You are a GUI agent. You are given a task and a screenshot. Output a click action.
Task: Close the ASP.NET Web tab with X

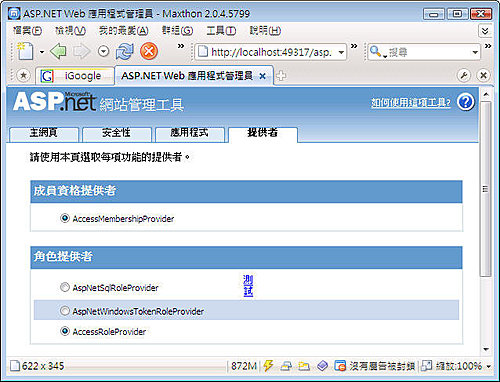pyautogui.click(x=263, y=76)
